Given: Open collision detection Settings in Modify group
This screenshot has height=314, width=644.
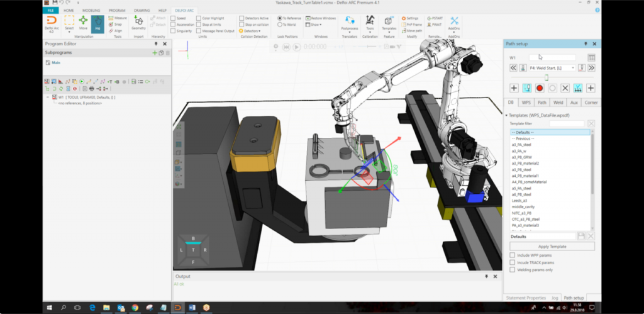Looking at the screenshot, I should 410,18.
